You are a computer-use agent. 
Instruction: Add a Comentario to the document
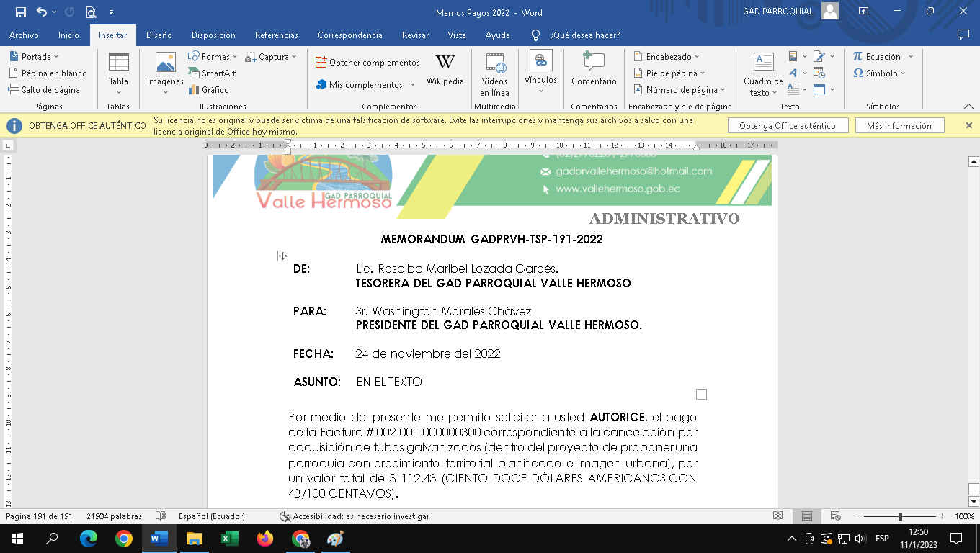click(x=594, y=71)
